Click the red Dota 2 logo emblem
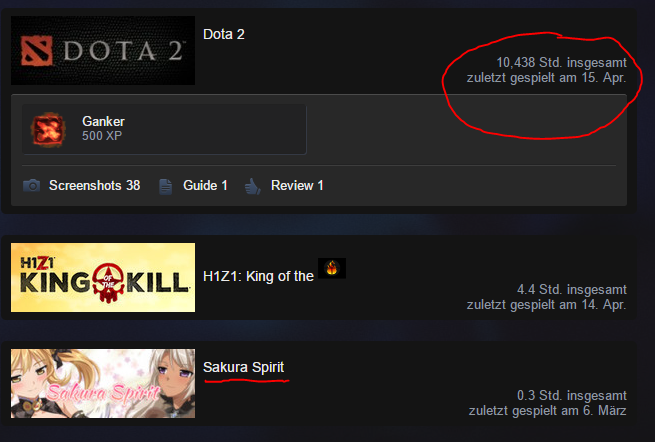Screen dimensions: 655x442 pyautogui.click(x=37, y=51)
